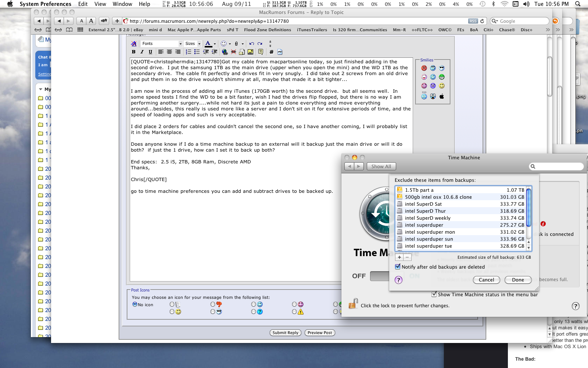Apply italic formatting in the reply editor
The image size is (588, 368).
(x=142, y=52)
